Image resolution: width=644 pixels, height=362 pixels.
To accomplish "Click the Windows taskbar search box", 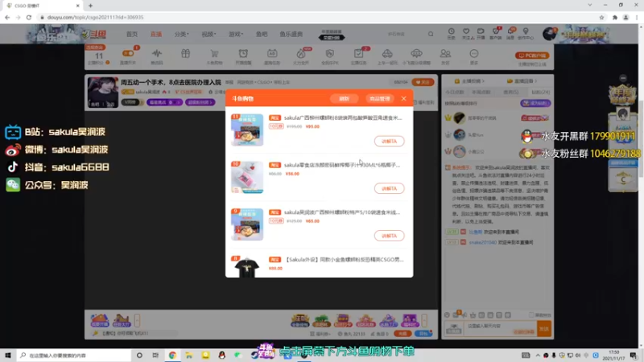I will (74, 356).
